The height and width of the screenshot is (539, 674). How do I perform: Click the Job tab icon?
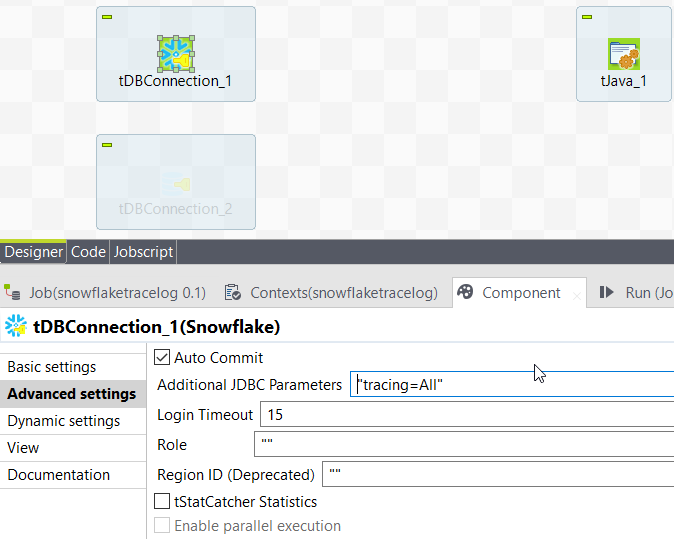coord(12,292)
